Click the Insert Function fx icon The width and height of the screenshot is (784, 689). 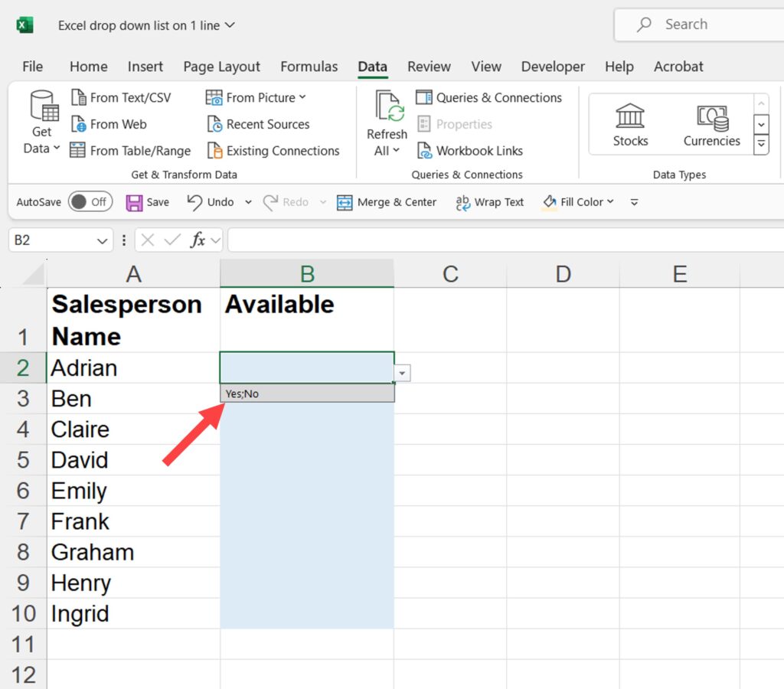coord(198,240)
